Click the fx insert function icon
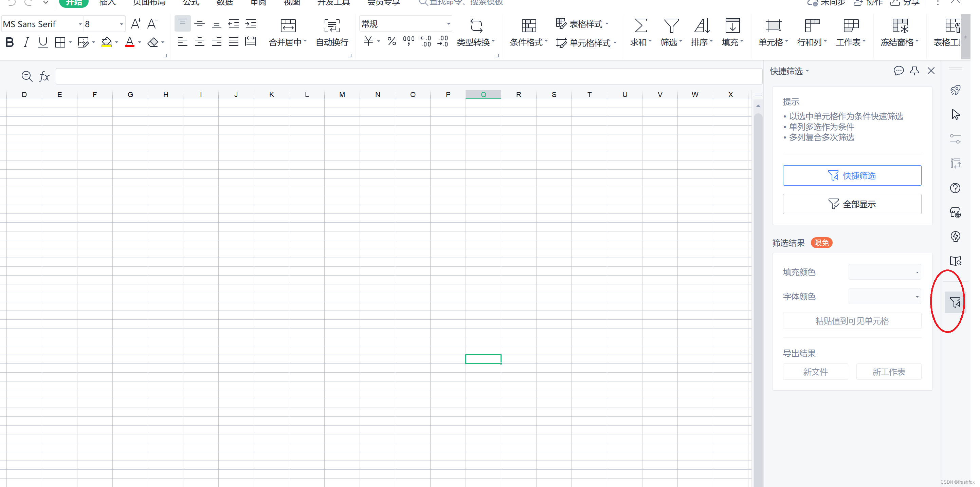Viewport: 980px width, 487px height. (x=44, y=76)
